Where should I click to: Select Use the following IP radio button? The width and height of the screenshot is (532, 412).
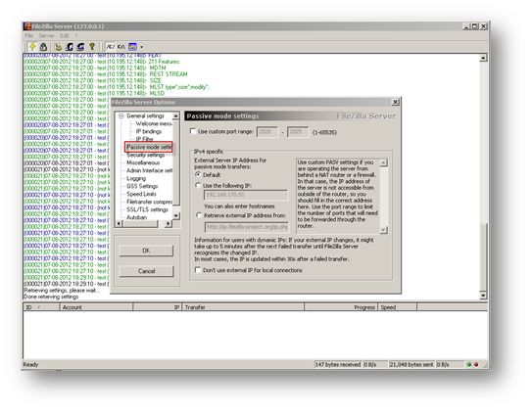[198, 185]
